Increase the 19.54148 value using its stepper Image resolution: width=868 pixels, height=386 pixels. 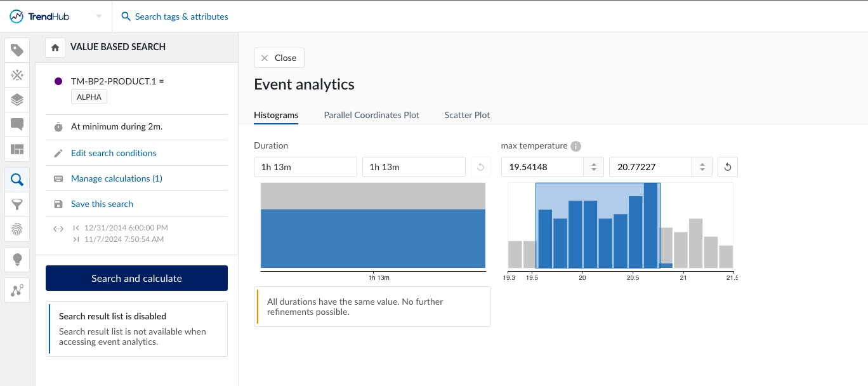[594, 163]
